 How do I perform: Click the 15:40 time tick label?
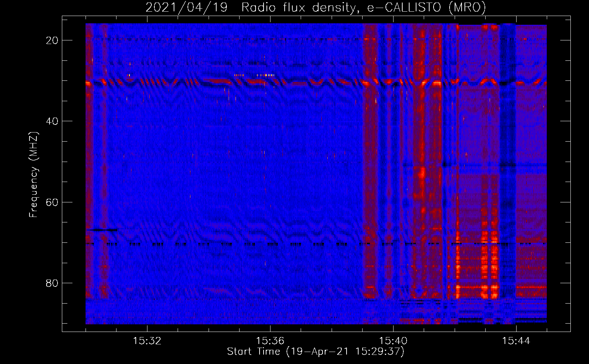393,341
